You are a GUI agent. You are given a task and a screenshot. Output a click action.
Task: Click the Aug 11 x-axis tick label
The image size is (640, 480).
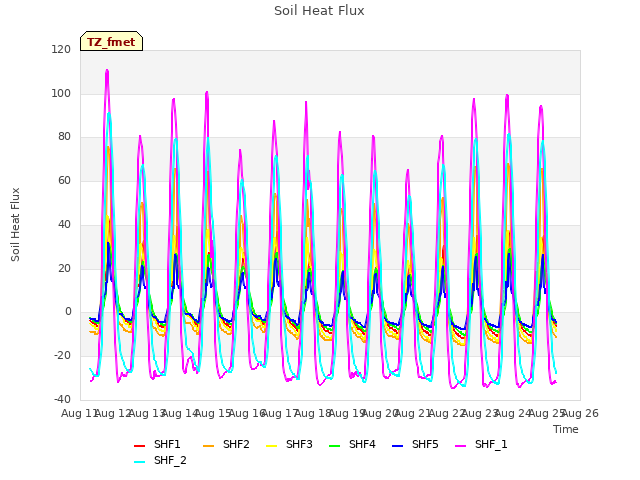(x=79, y=413)
